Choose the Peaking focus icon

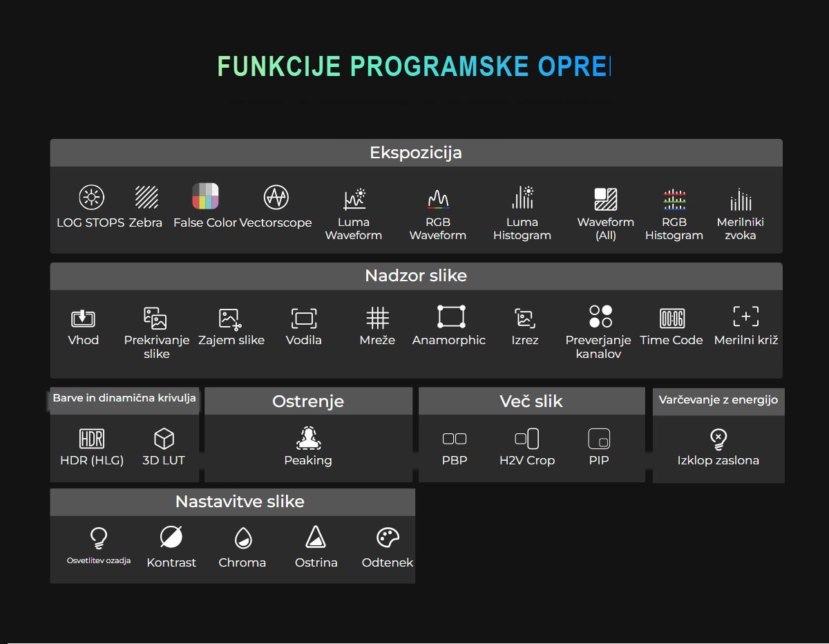pyautogui.click(x=308, y=438)
